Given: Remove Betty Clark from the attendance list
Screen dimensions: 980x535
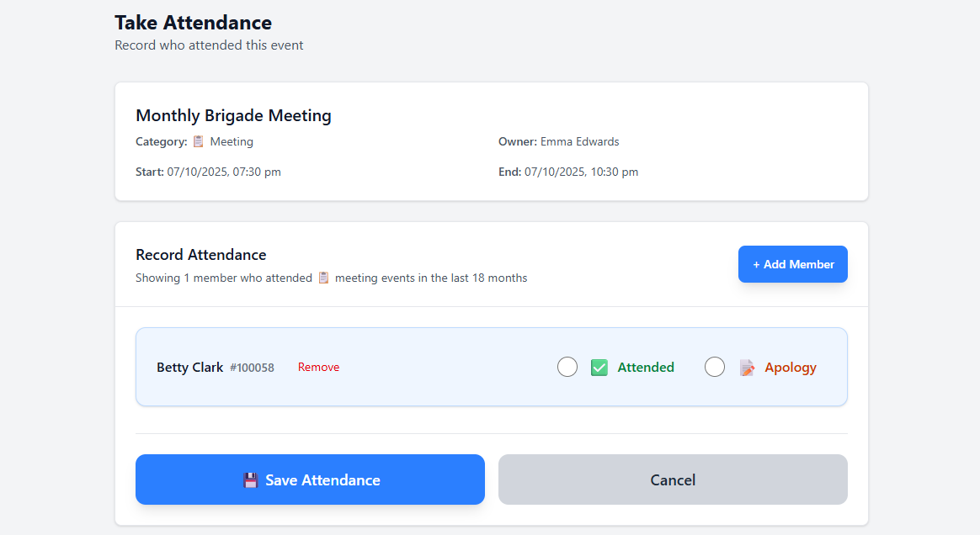Looking at the screenshot, I should coord(318,367).
